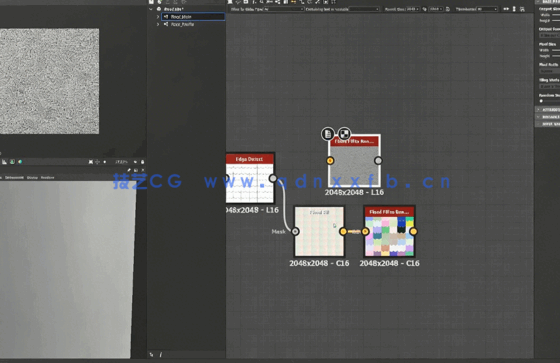
Task: Click the selected grayscale node's orange input connector
Action: (330, 161)
